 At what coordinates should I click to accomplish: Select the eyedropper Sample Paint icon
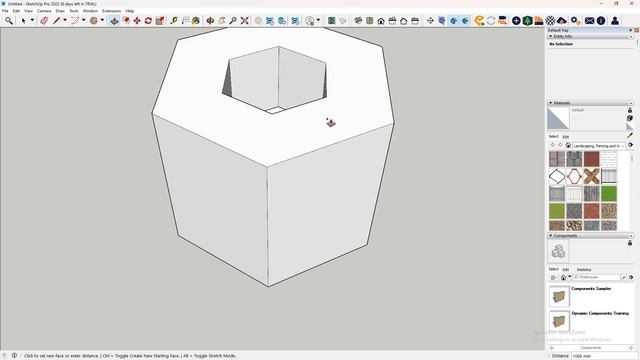630,135
